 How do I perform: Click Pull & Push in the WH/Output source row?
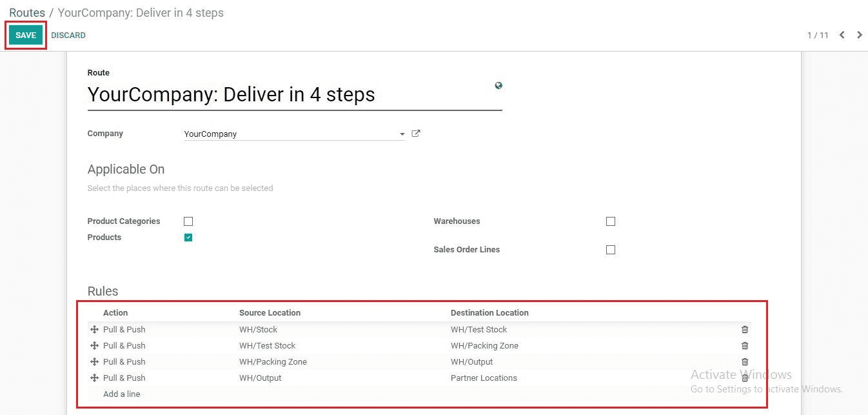[124, 378]
